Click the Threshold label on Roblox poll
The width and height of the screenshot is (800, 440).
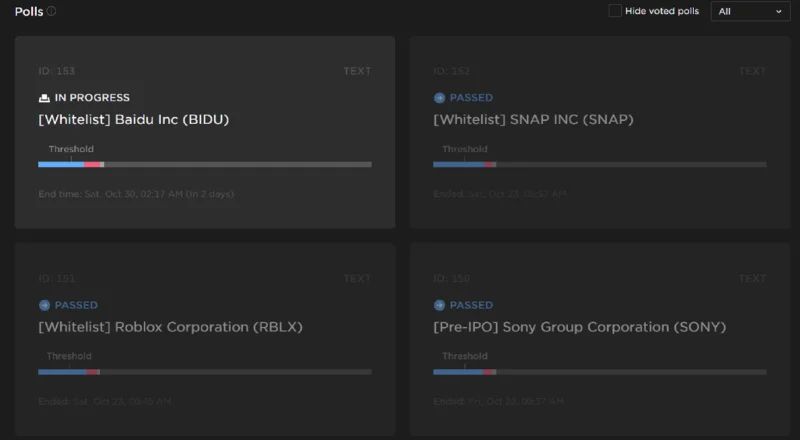coord(69,356)
